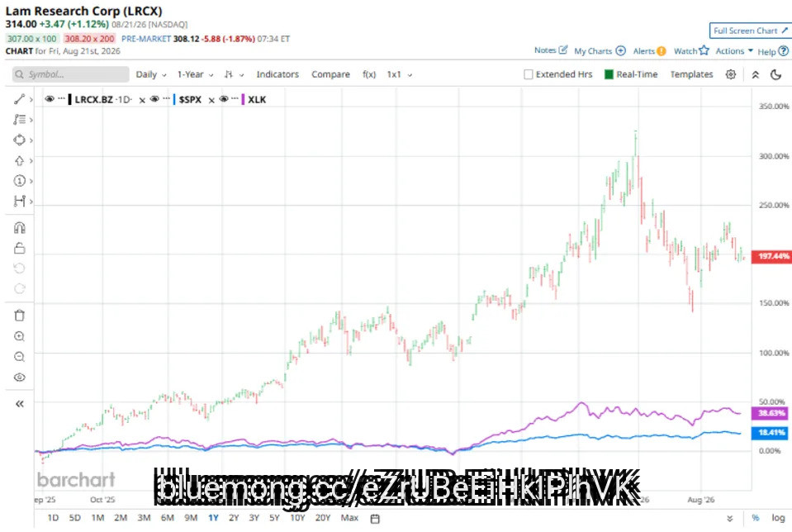Open the Full Screen Chart
This screenshot has width=792, height=532.
(x=751, y=31)
